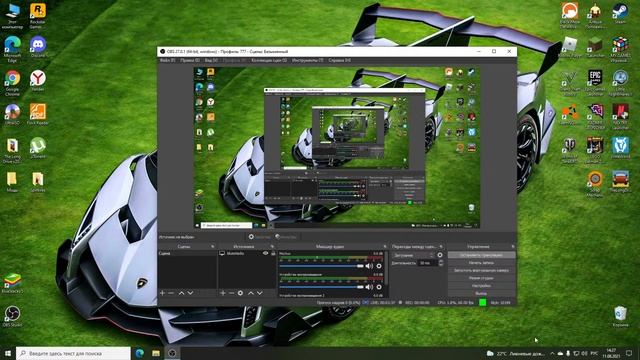This screenshot has height=360, width=640.
Task: Open the Scene Collection menu
Action: (x=269, y=60)
